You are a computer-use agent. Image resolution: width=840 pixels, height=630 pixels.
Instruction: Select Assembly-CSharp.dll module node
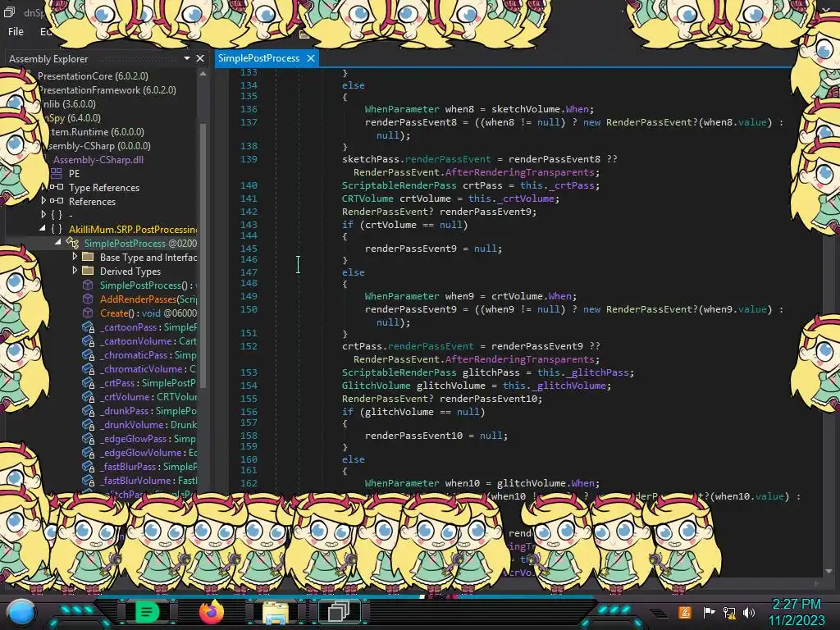[x=98, y=160]
